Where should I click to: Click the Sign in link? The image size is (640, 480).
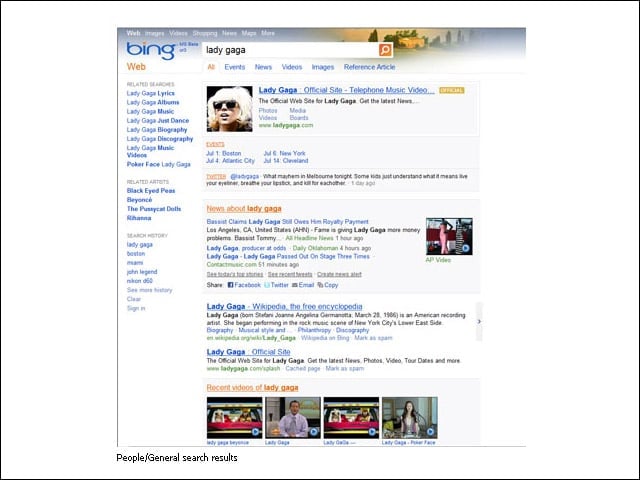(x=136, y=308)
